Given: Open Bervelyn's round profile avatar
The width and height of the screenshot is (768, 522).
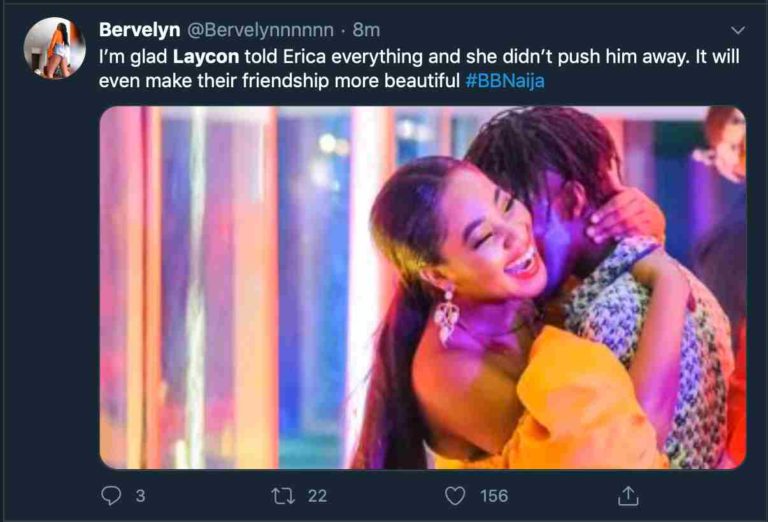Looking at the screenshot, I should pyautogui.click(x=54, y=48).
